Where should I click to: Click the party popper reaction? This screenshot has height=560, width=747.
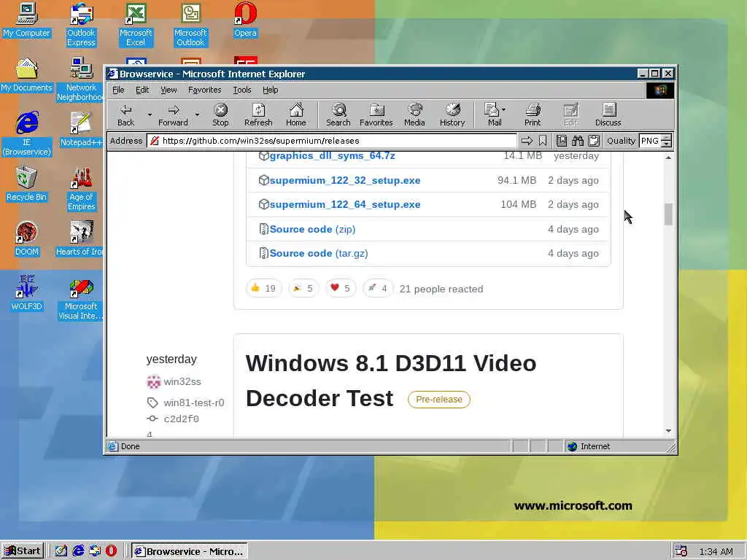pyautogui.click(x=303, y=288)
